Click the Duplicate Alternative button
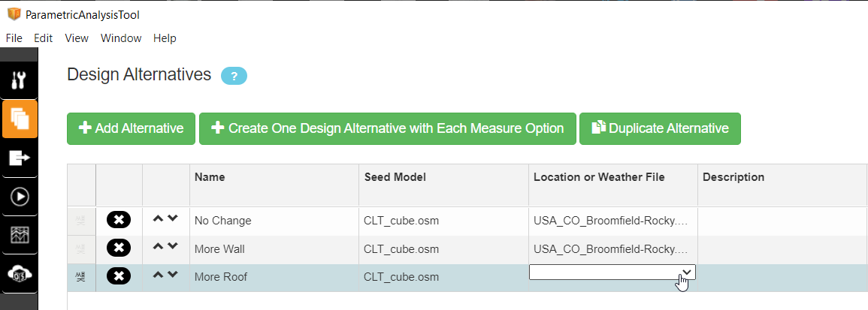868x310 pixels. click(660, 128)
